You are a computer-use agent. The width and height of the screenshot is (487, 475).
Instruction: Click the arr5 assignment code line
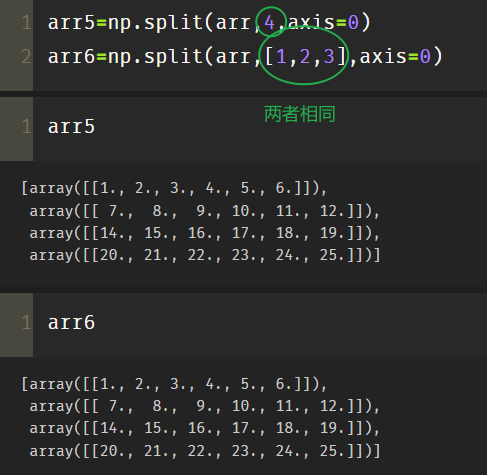pos(209,23)
